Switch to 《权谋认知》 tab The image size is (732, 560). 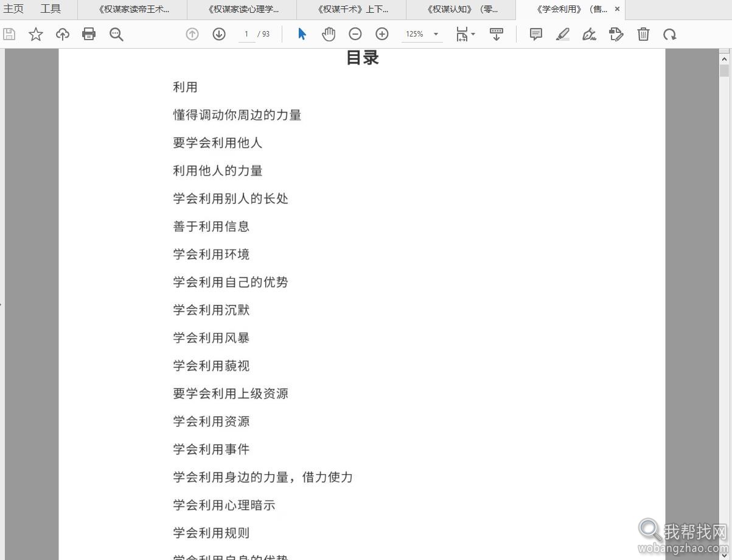(x=461, y=9)
